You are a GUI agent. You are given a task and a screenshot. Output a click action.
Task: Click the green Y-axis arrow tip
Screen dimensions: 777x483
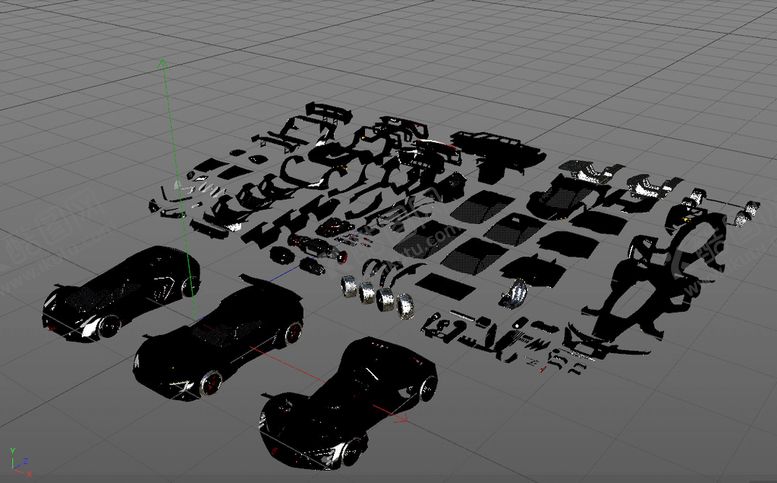pyautogui.click(x=161, y=62)
